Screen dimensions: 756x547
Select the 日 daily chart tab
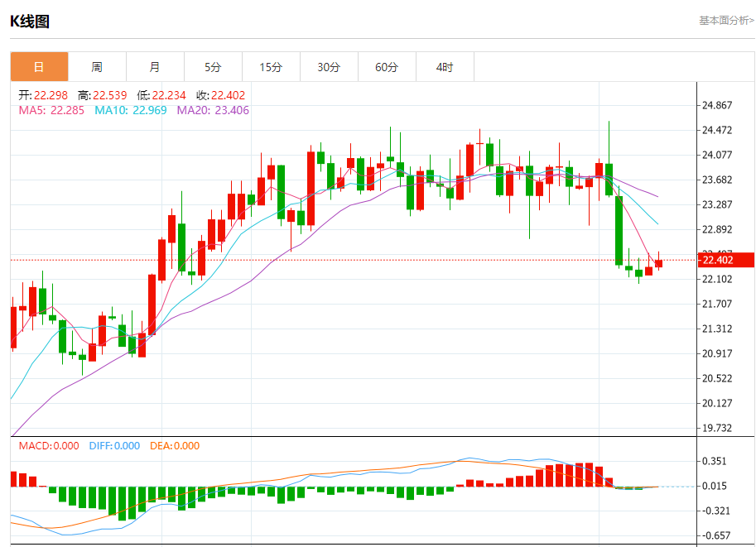[x=39, y=67]
